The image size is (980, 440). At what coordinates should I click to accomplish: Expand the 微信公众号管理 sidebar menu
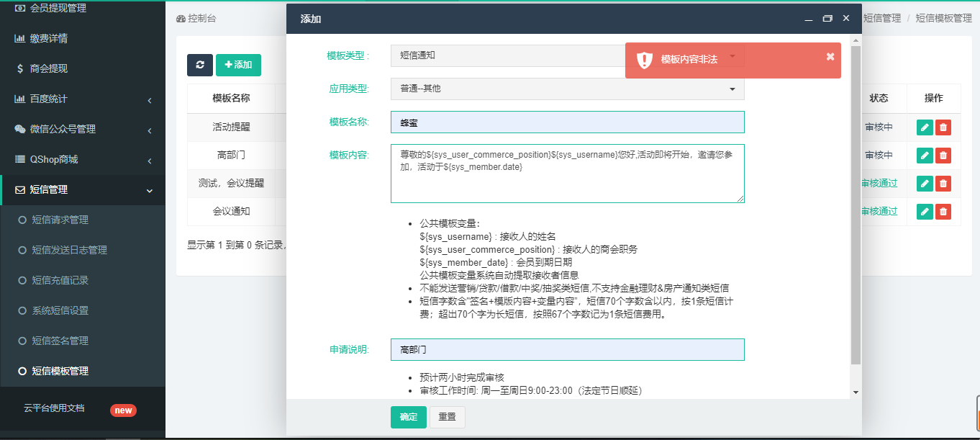click(83, 129)
